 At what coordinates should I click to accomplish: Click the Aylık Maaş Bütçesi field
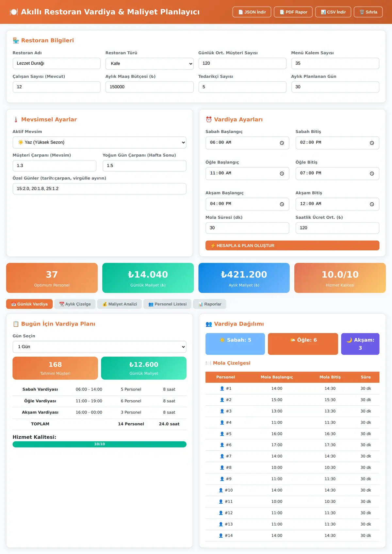click(150, 87)
